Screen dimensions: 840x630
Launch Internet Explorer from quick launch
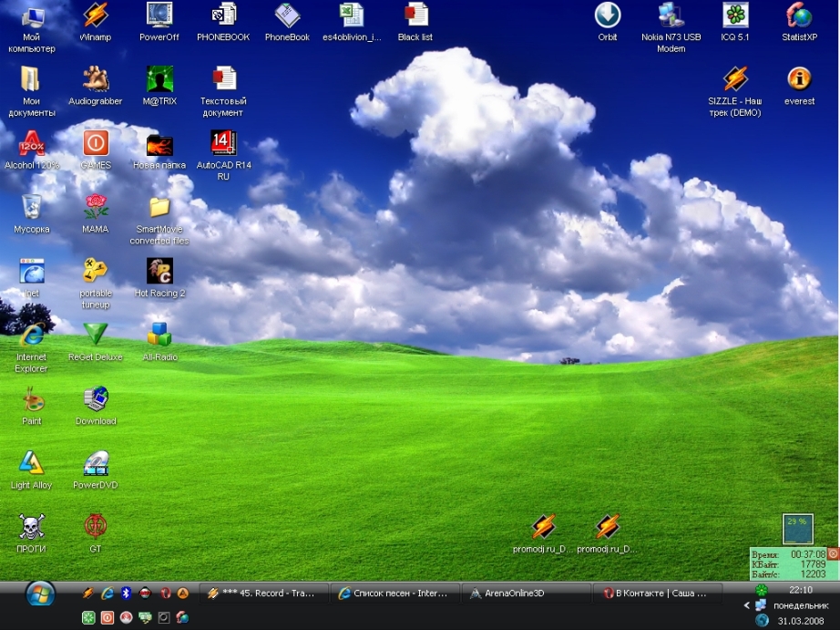(108, 593)
